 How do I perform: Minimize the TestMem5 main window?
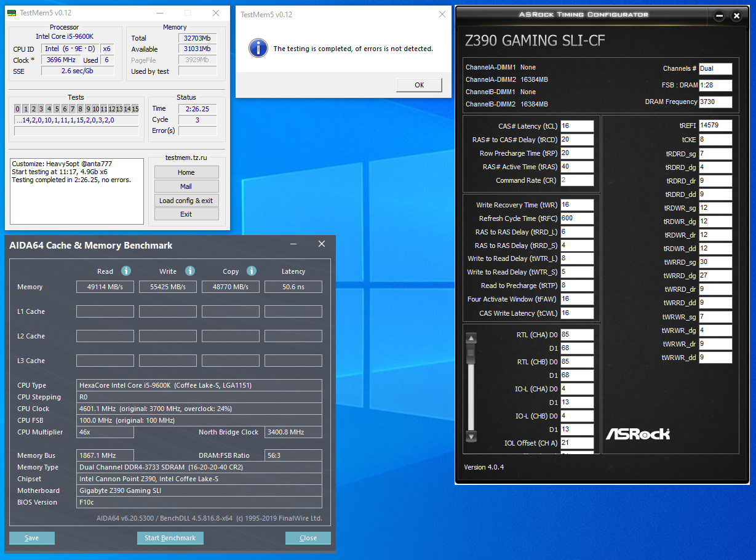point(159,14)
